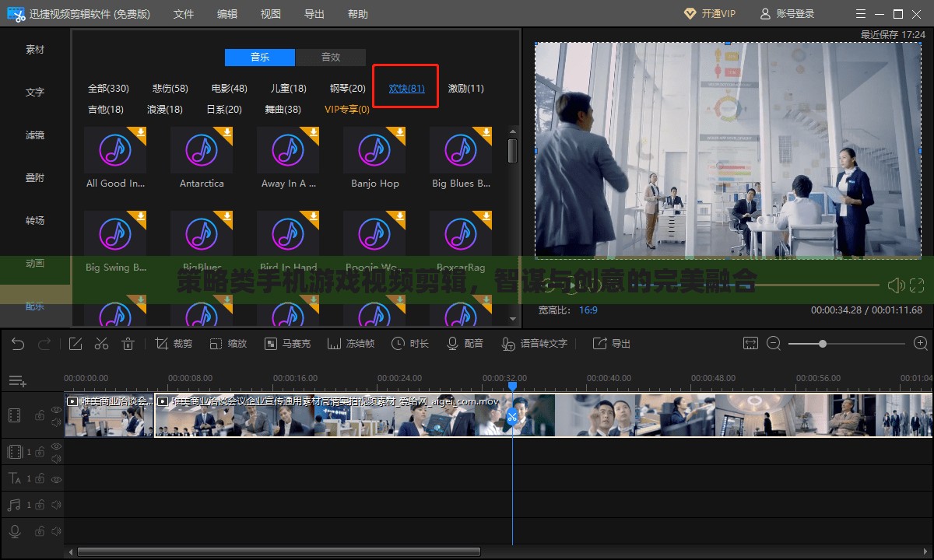The image size is (934, 560).
Task: Open the 编辑 menu
Action: (227, 14)
